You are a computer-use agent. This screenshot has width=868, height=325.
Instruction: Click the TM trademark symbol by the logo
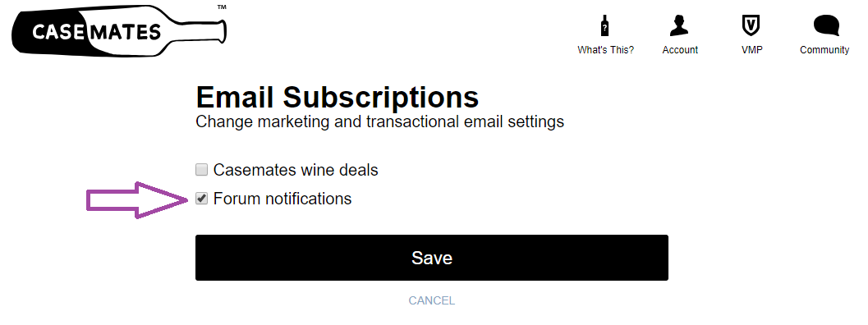tap(222, 7)
